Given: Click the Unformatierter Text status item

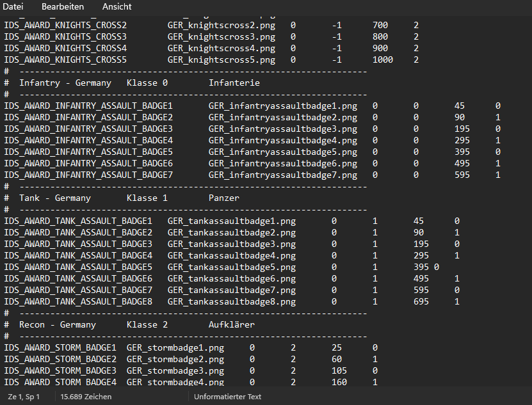Looking at the screenshot, I should [227, 397].
